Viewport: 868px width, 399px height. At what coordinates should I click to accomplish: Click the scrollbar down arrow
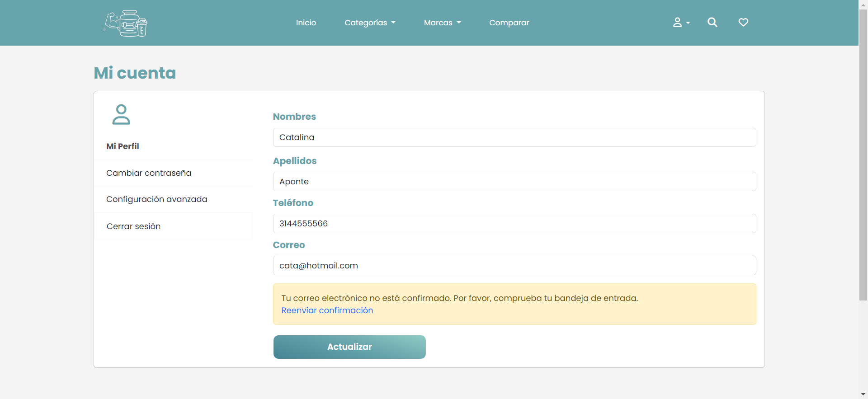pos(863,394)
